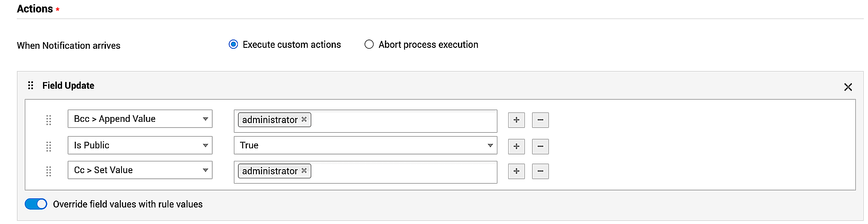Image resolution: width=868 pixels, height=224 pixels.
Task: Grab the Is Public row drag handle
Action: click(49, 147)
